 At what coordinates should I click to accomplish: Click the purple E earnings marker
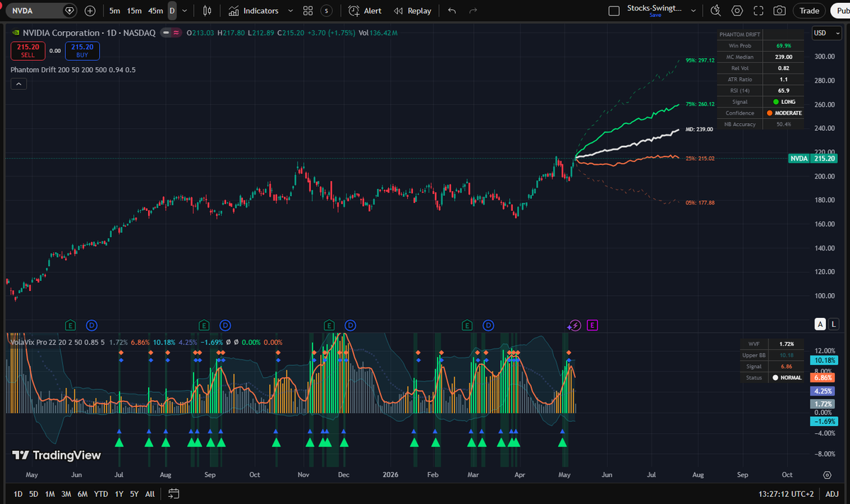[x=593, y=325]
